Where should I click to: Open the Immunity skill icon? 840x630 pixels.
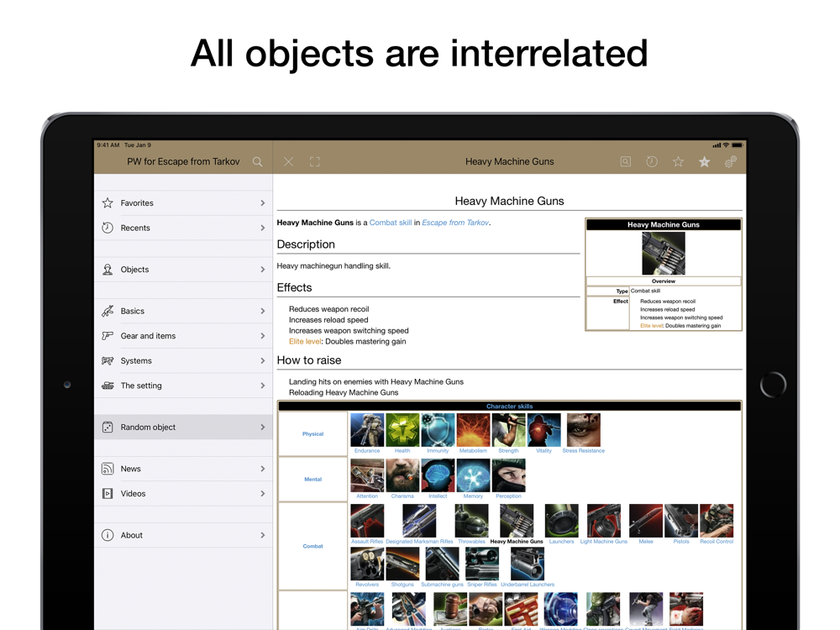438,430
